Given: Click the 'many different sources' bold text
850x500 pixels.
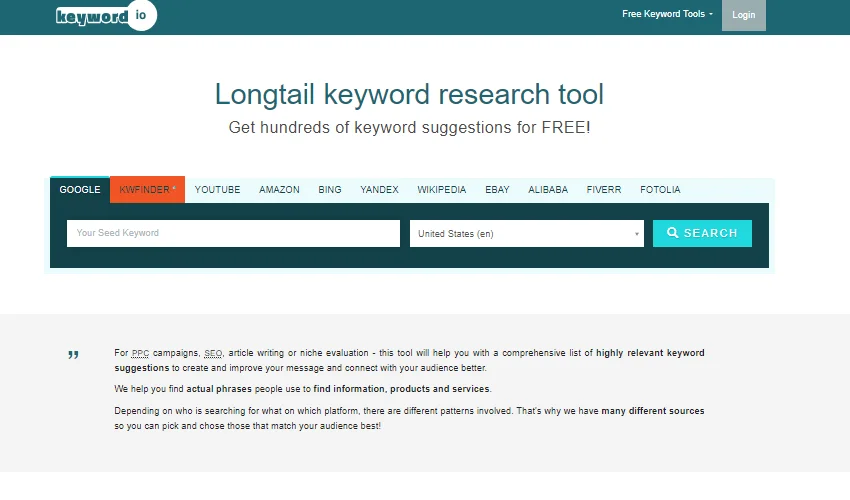Looking at the screenshot, I should (653, 411).
